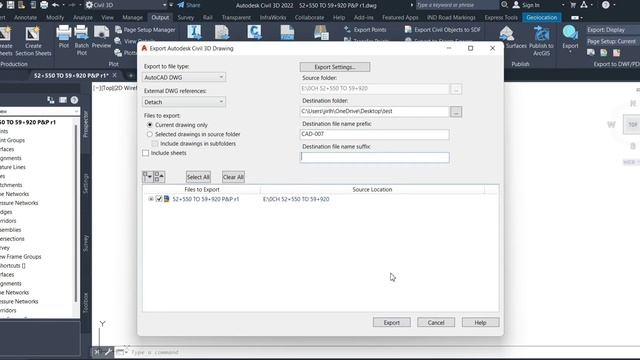The height and width of the screenshot is (360, 640).
Task: Click the Clear All button
Action: pos(233,177)
